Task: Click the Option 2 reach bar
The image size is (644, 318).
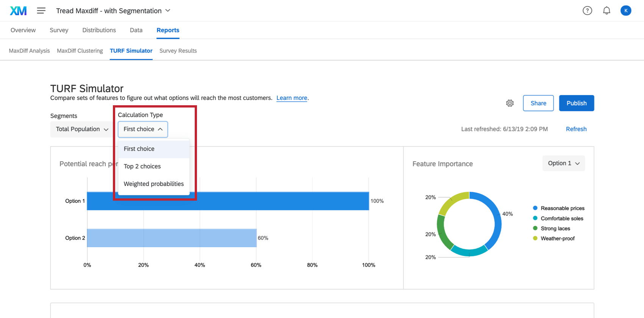Action: tap(172, 238)
